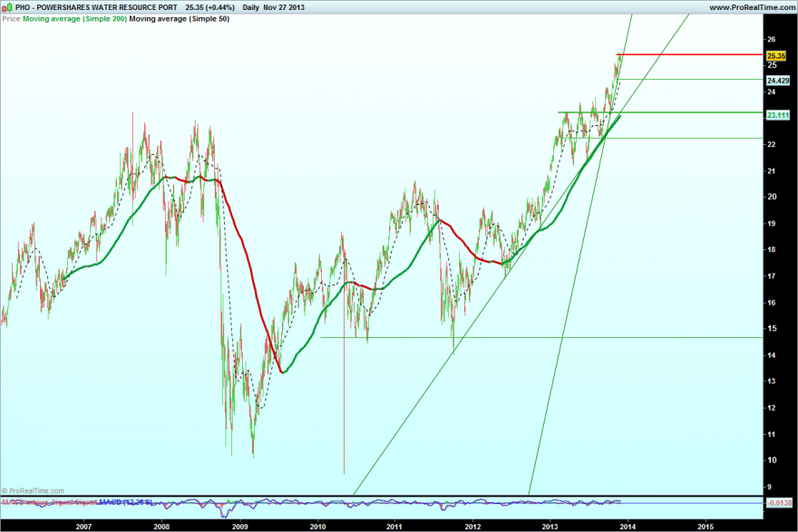Viewport: 798px width, 532px height.
Task: Click the 2015 label on time axis
Action: [x=706, y=527]
